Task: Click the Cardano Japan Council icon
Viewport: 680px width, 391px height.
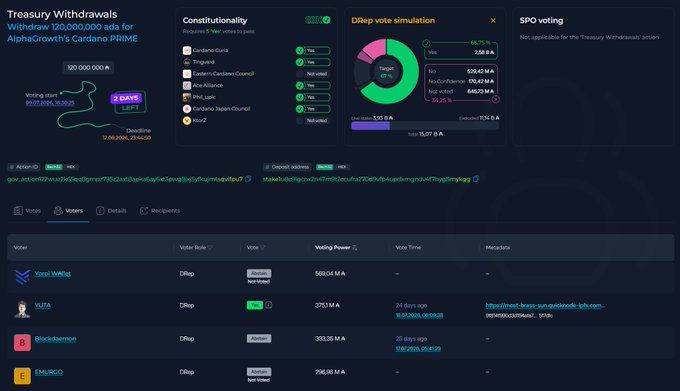Action: 187,109
